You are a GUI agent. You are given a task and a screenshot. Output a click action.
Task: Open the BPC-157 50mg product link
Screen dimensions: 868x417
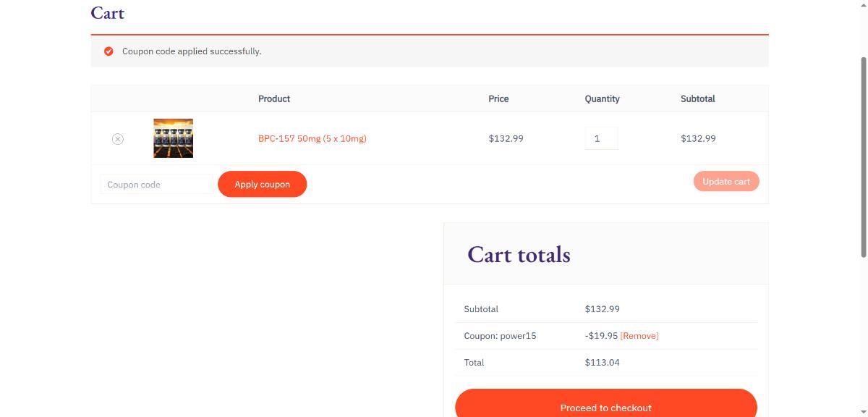(312, 138)
